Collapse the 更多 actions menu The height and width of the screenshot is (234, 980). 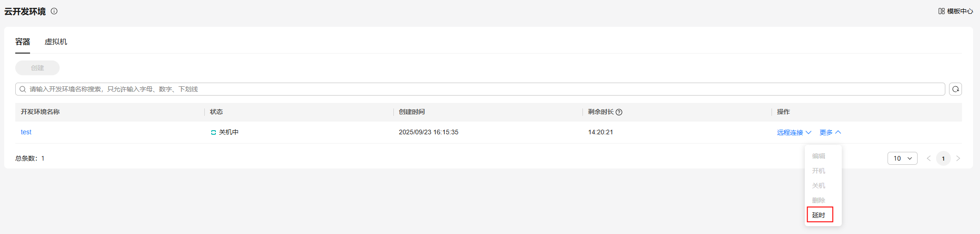[830, 132]
